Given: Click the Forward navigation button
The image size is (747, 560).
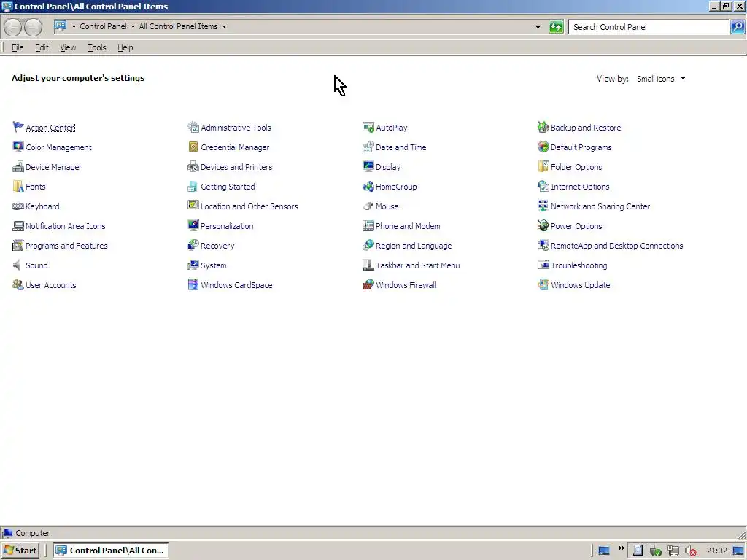Looking at the screenshot, I should (x=33, y=27).
